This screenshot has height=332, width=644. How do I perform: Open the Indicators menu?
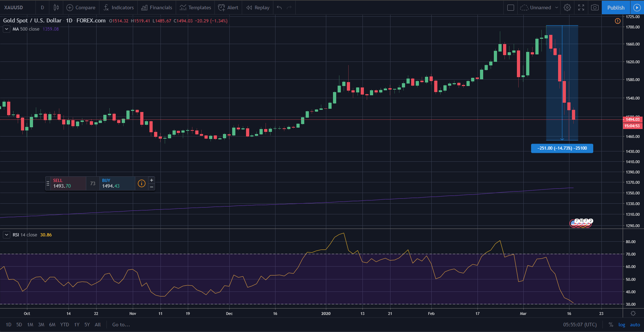coord(119,7)
